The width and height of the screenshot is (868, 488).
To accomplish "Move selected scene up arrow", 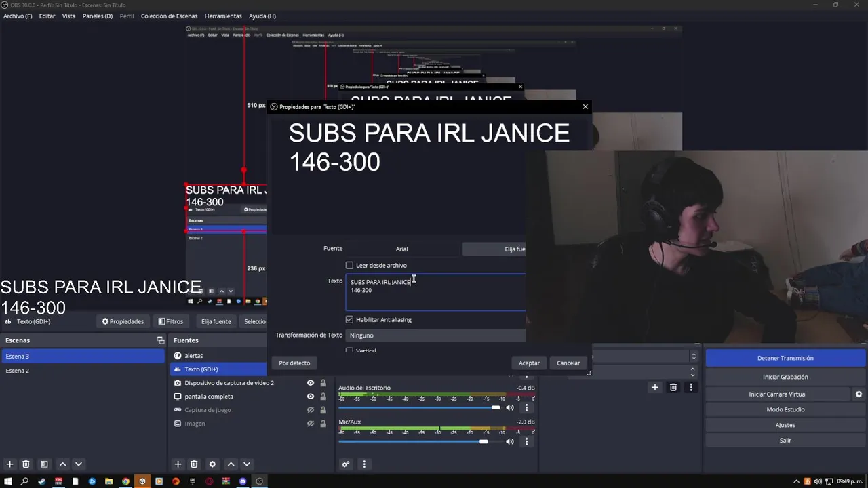I will click(x=62, y=464).
